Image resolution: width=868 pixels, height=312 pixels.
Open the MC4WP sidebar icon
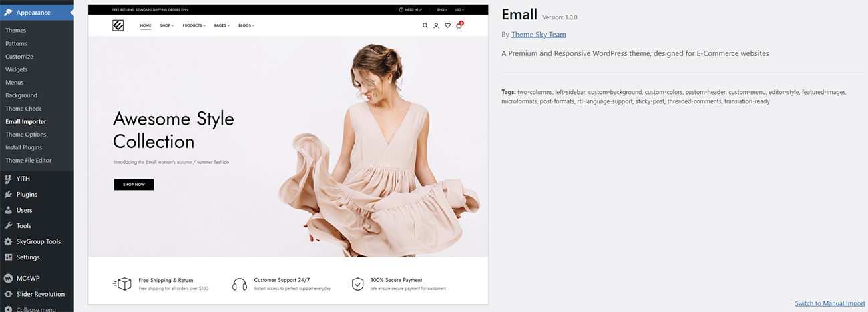coord(8,278)
